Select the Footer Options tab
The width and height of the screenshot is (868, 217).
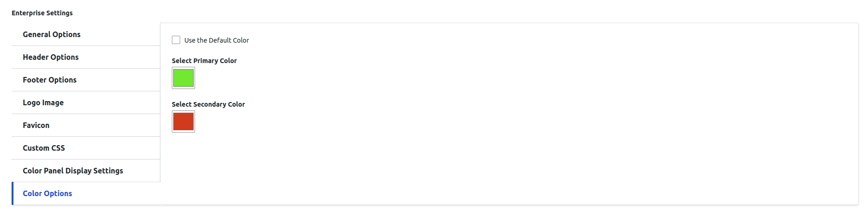(x=50, y=80)
